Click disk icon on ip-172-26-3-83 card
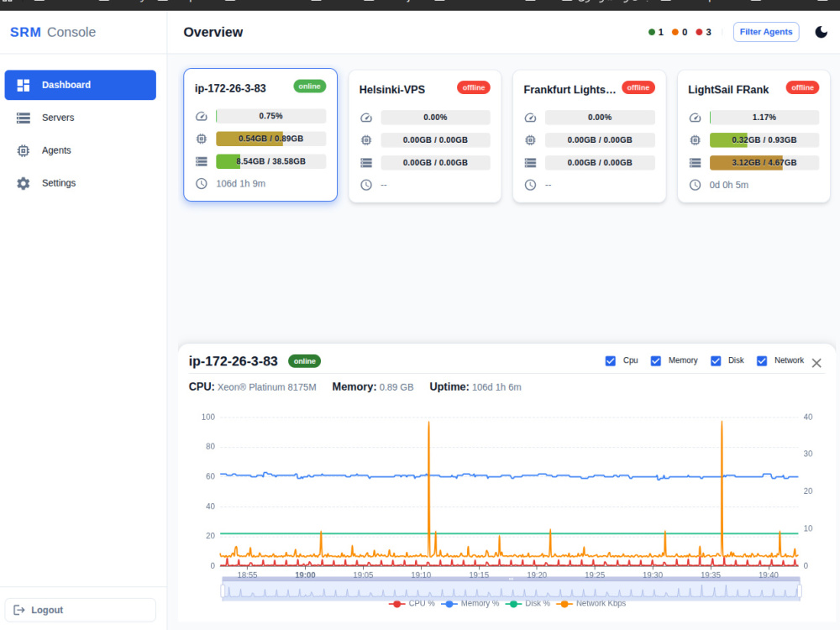The image size is (840, 630). pos(202,161)
